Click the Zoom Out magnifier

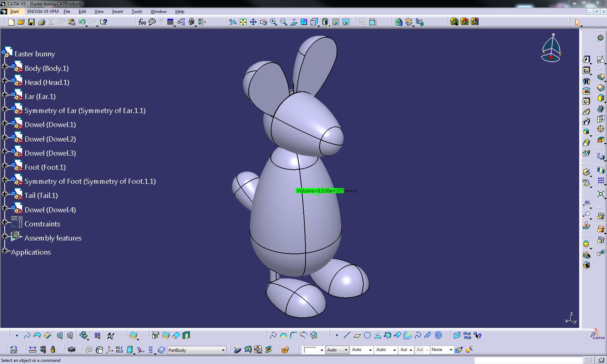tap(283, 22)
